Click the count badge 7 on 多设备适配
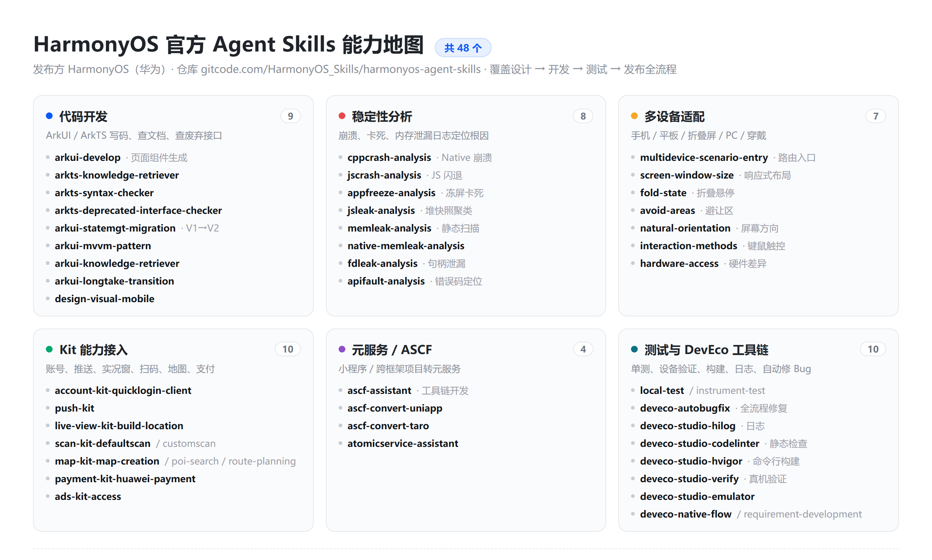The width and height of the screenshot is (932, 560). tap(875, 116)
